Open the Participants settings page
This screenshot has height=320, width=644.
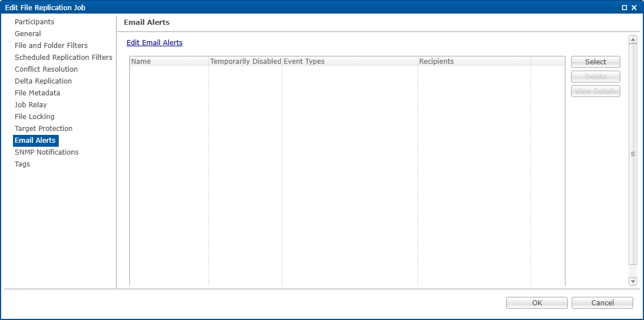tap(34, 22)
